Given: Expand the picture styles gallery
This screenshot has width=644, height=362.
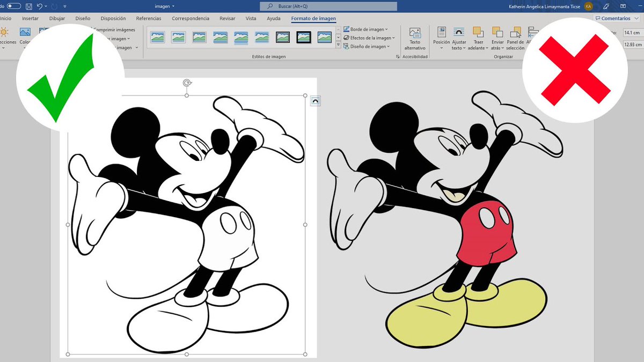Looking at the screenshot, I should pos(338,46).
